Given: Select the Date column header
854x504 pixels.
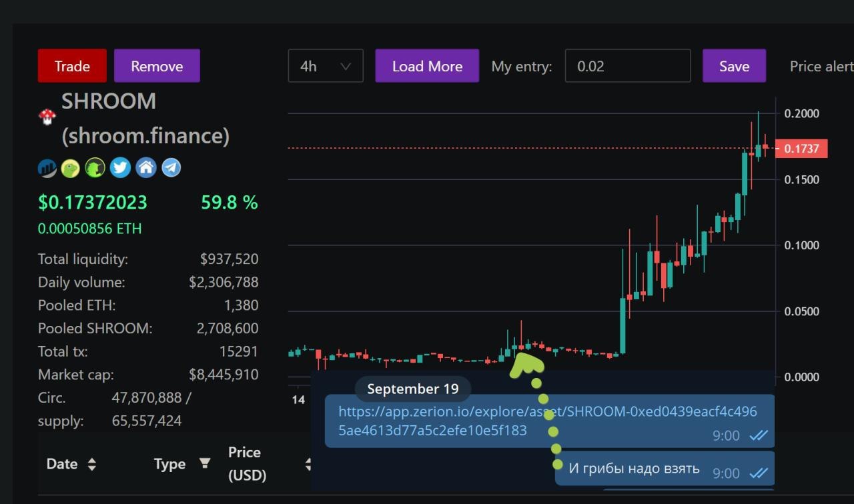Looking at the screenshot, I should tap(62, 464).
